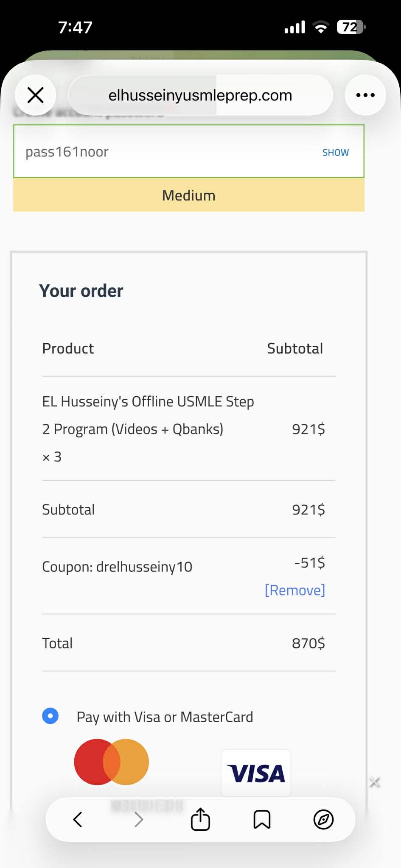Image resolution: width=401 pixels, height=868 pixels.
Task: Tap the MasterCard logo
Action: pos(111,762)
